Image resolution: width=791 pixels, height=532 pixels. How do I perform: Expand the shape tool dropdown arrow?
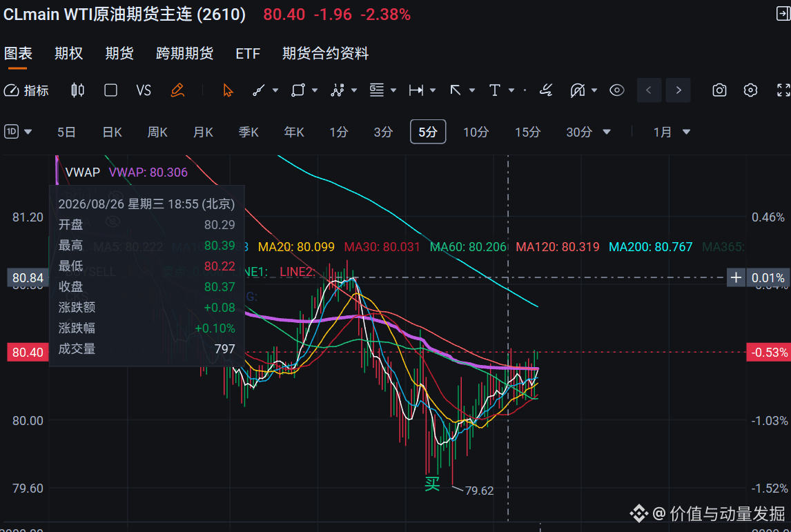[x=315, y=91]
